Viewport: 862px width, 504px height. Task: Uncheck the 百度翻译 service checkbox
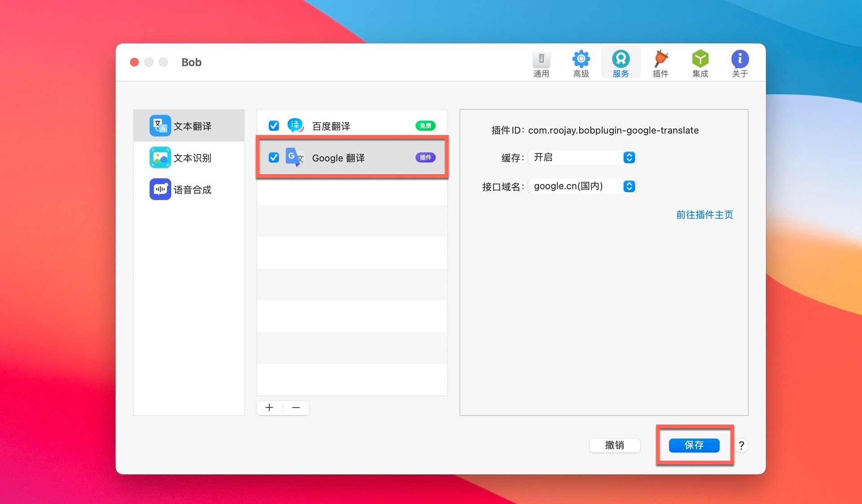pyautogui.click(x=273, y=126)
